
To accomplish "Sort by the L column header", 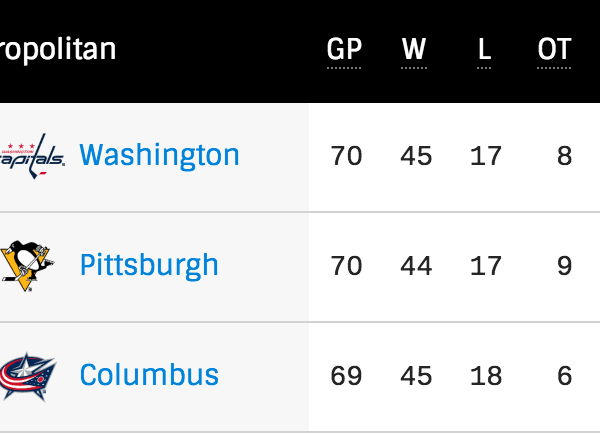I will pyautogui.click(x=484, y=49).
